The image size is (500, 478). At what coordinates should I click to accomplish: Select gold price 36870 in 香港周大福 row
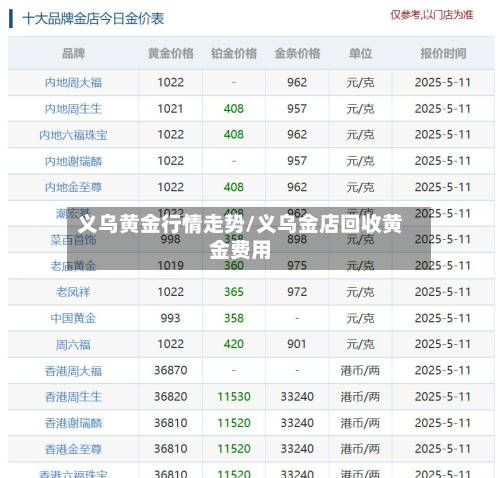click(171, 370)
